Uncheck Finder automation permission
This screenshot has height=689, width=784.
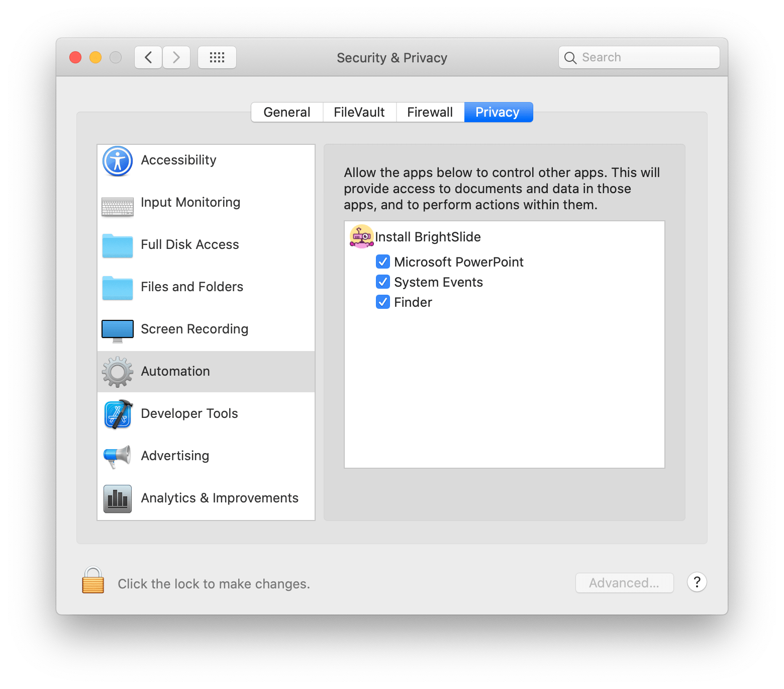[383, 302]
